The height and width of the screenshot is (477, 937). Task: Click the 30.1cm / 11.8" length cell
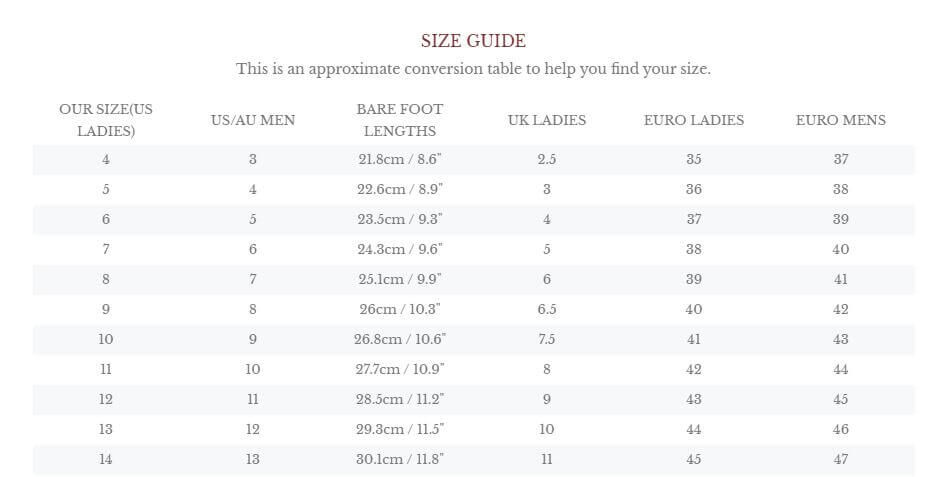coord(400,460)
